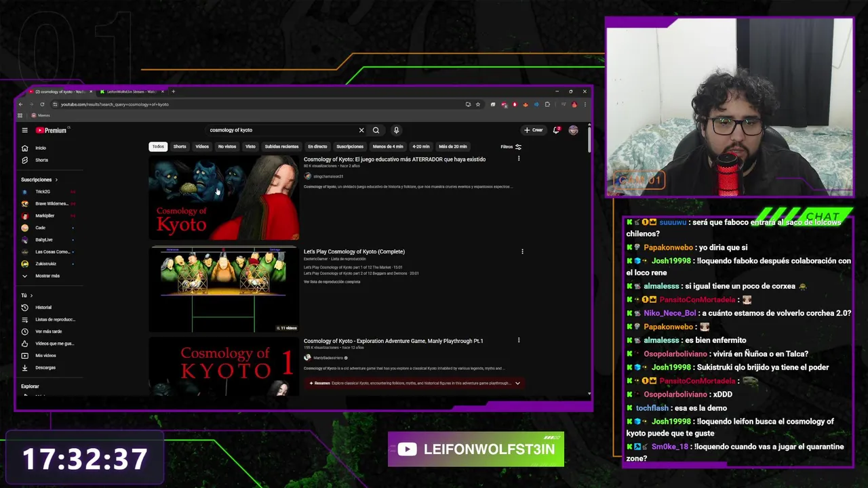The width and height of the screenshot is (868, 488).
Task: Reload the page in browser
Action: pyautogui.click(x=42, y=104)
